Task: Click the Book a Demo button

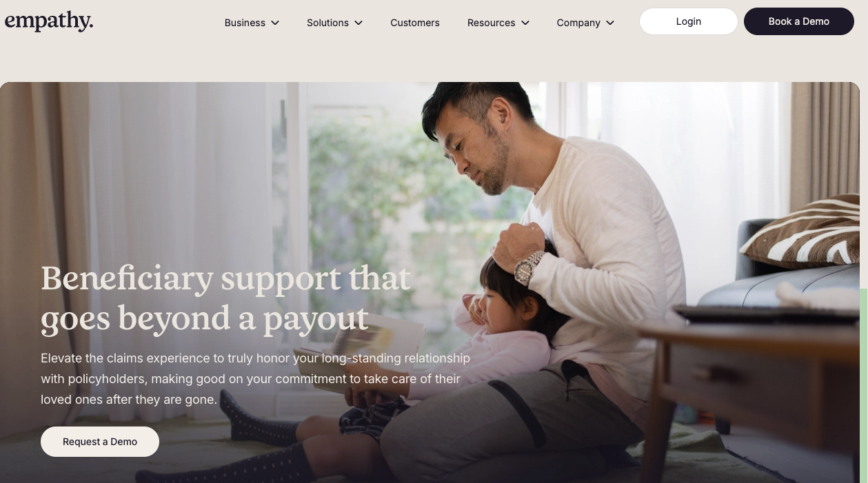Action: pyautogui.click(x=799, y=21)
